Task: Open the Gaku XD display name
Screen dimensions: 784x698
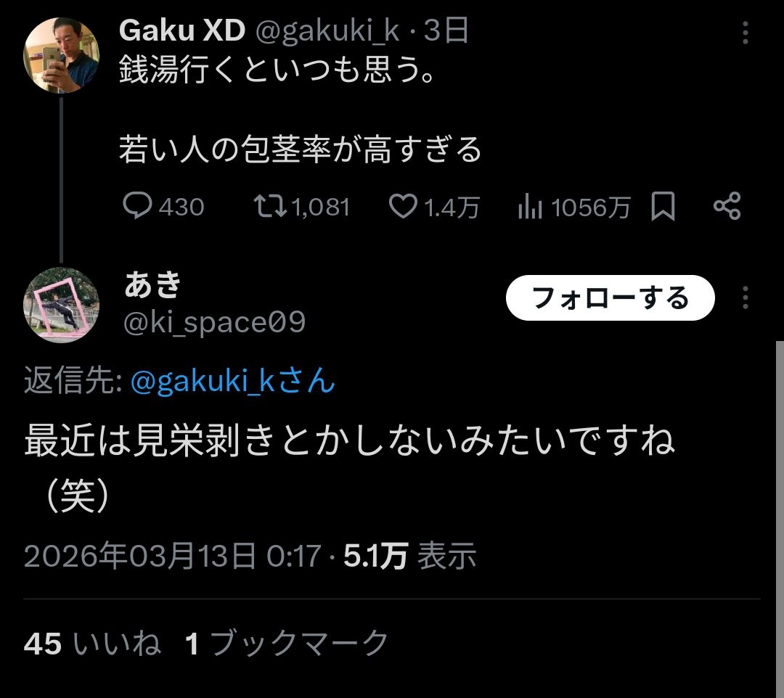Action: pos(182,30)
